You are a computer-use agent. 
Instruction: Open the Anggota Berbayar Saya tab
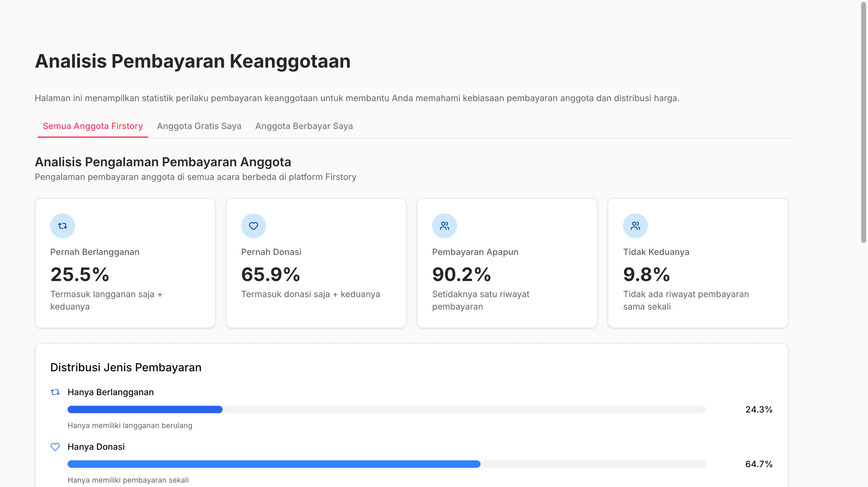tap(304, 126)
